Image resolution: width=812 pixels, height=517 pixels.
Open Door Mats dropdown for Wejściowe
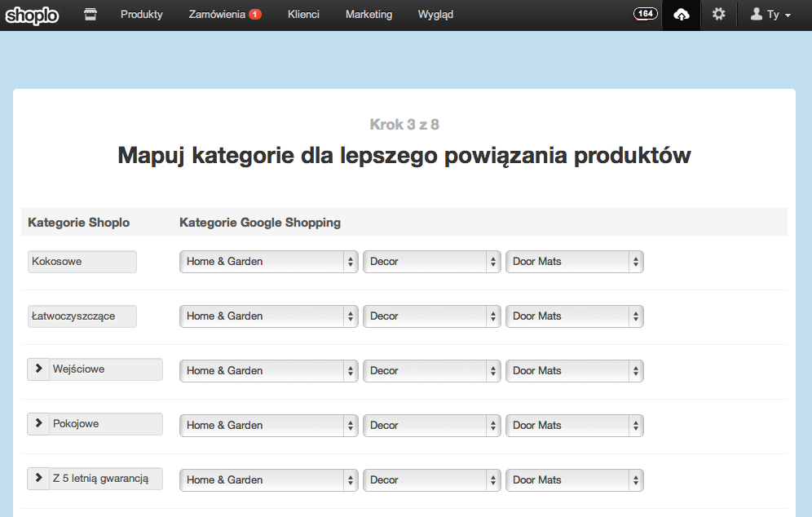(574, 371)
